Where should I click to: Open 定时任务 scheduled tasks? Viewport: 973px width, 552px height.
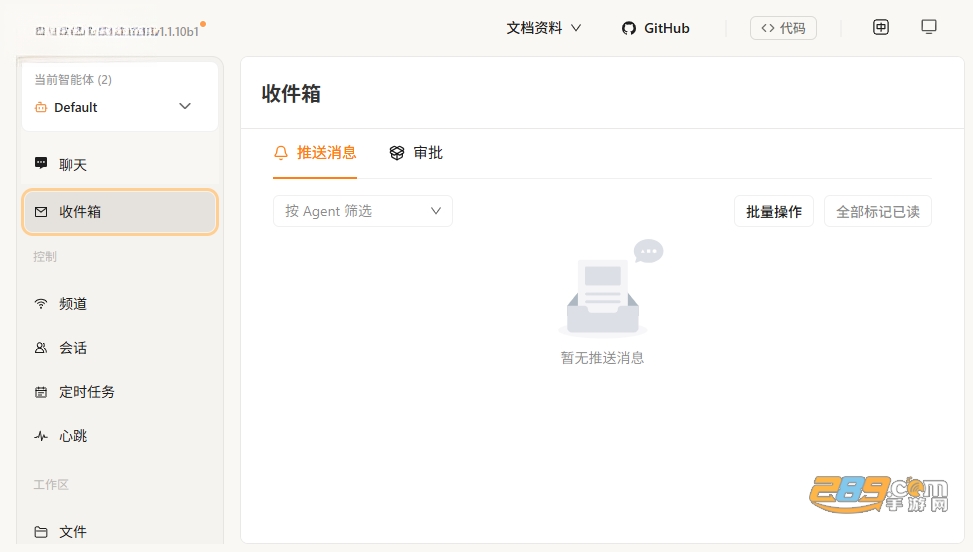120,392
